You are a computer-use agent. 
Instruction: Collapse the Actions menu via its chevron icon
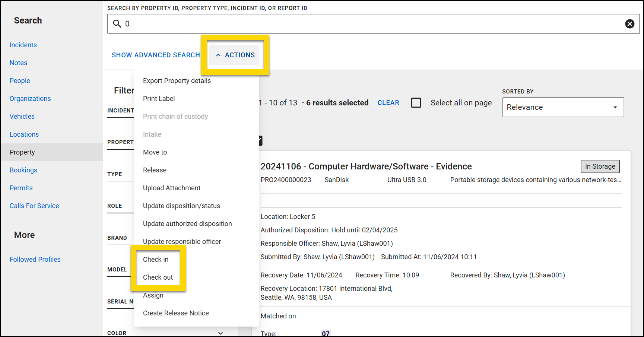[x=218, y=55]
